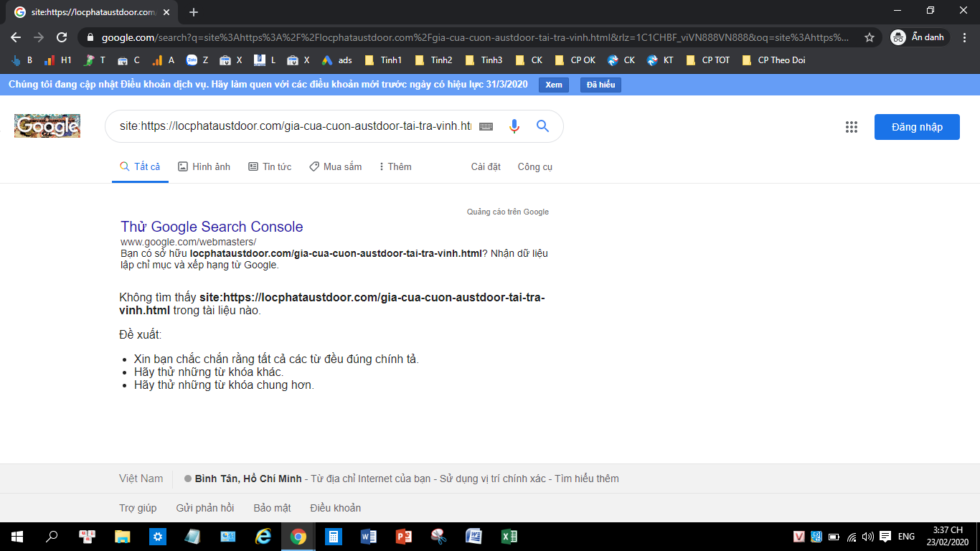Open the action center notification icon
980x551 pixels.
pos(885,537)
